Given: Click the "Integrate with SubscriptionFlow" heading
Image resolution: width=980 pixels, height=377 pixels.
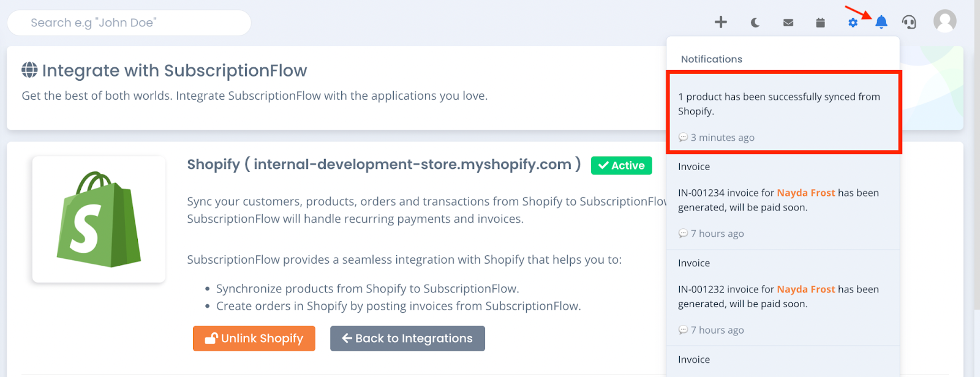Looking at the screenshot, I should coord(175,71).
